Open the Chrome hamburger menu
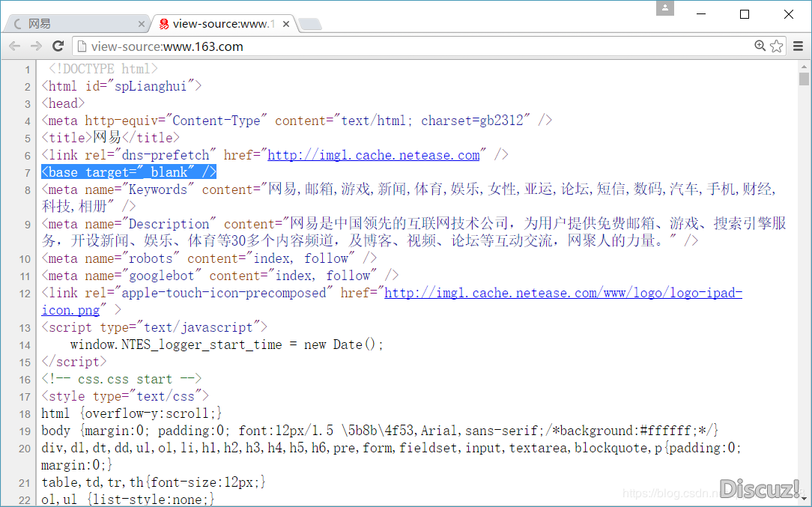812x507 pixels. pyautogui.click(x=798, y=46)
